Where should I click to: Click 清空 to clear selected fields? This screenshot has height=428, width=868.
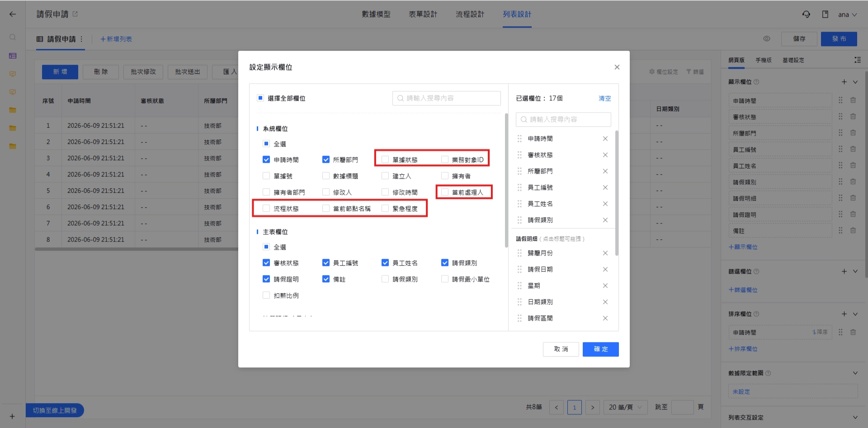coord(605,98)
